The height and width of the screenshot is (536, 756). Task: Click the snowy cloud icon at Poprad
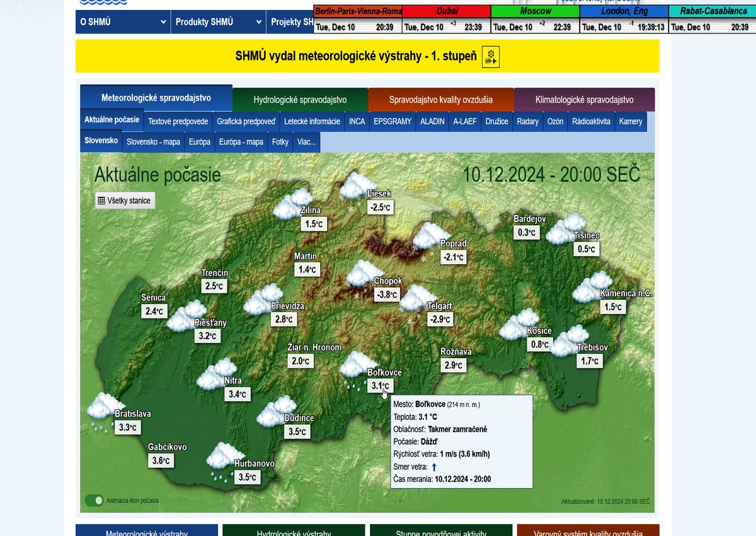(430, 236)
